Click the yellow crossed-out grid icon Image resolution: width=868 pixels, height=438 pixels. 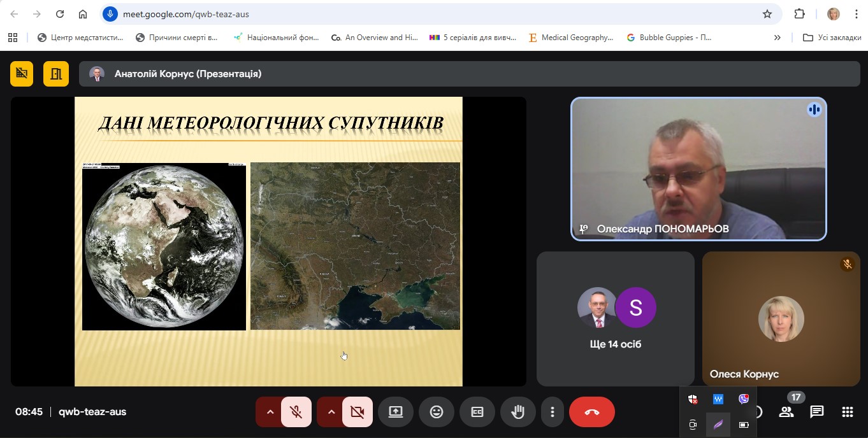tap(22, 74)
